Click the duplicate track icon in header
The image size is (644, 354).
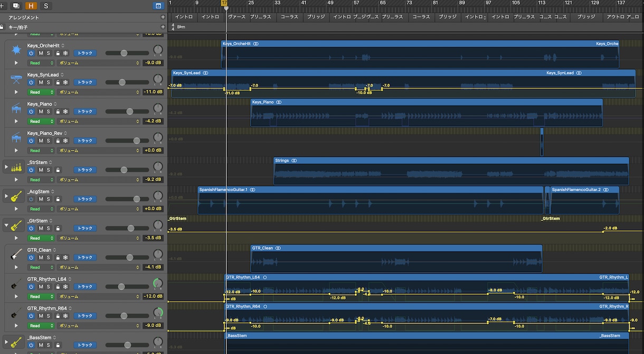tap(16, 6)
